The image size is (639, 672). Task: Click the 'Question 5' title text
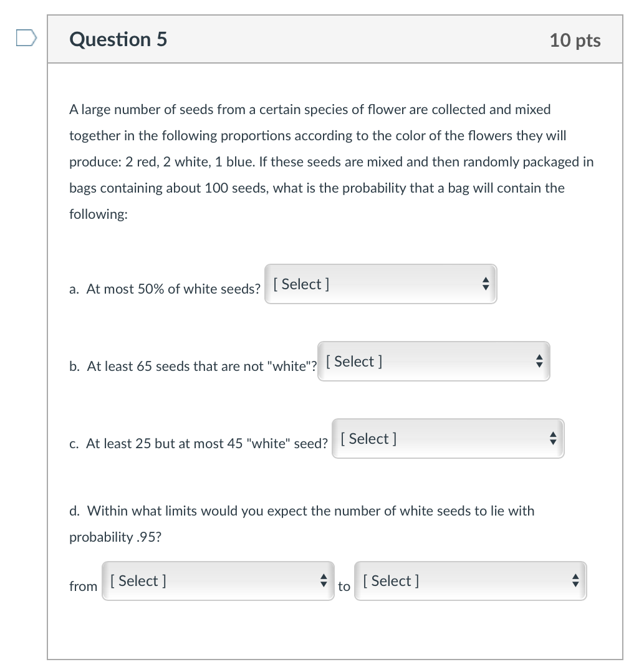coord(117,39)
